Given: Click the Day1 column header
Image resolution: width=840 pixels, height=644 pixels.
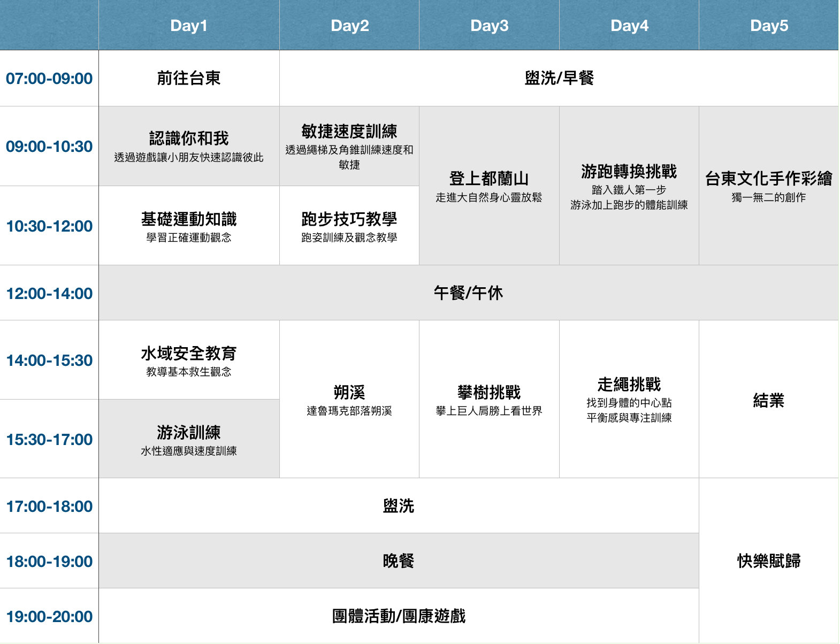Looking at the screenshot, I should (x=189, y=26).
